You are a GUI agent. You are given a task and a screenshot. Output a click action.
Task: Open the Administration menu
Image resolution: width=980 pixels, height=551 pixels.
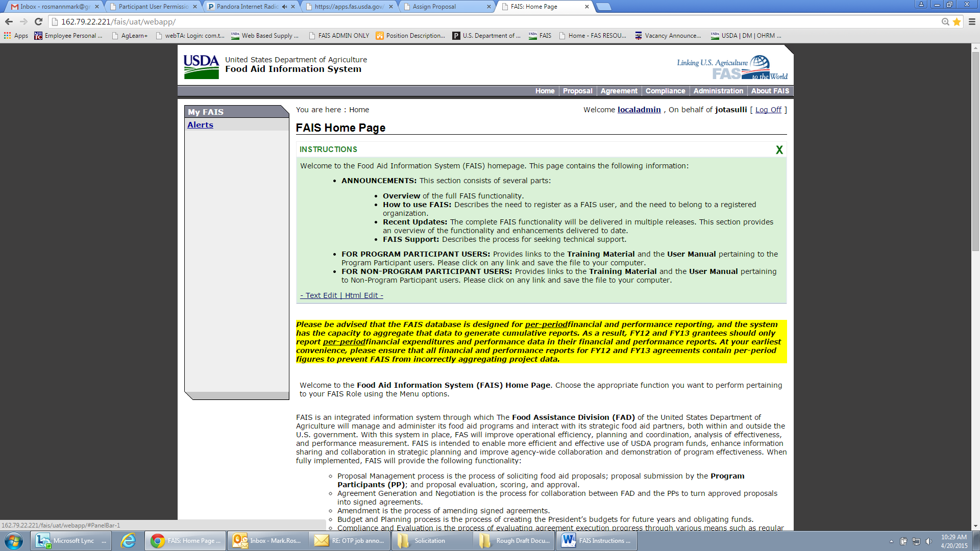718,91
